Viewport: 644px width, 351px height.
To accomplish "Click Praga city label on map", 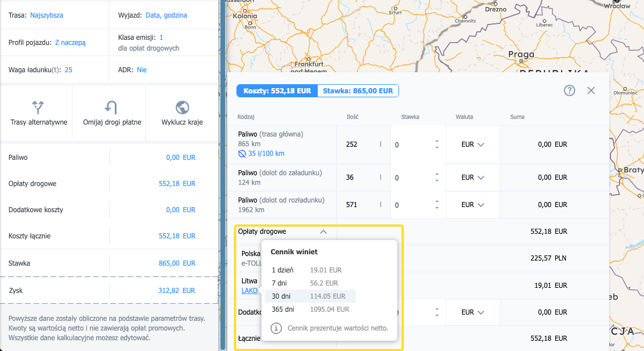I will [x=521, y=54].
